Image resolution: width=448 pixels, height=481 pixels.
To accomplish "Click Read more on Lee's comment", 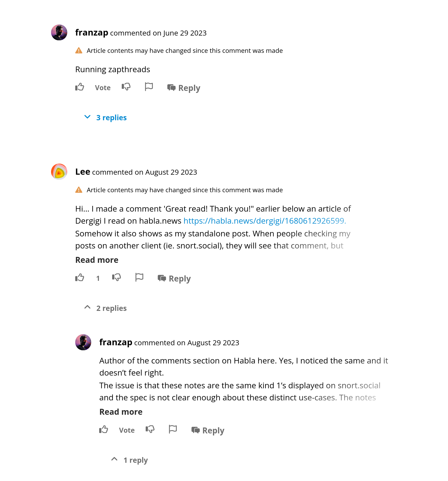I will [97, 260].
